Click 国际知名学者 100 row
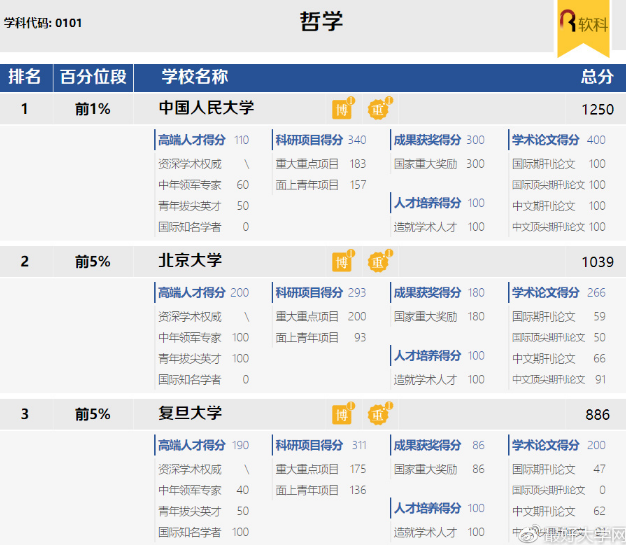The image size is (626, 545). point(204,532)
